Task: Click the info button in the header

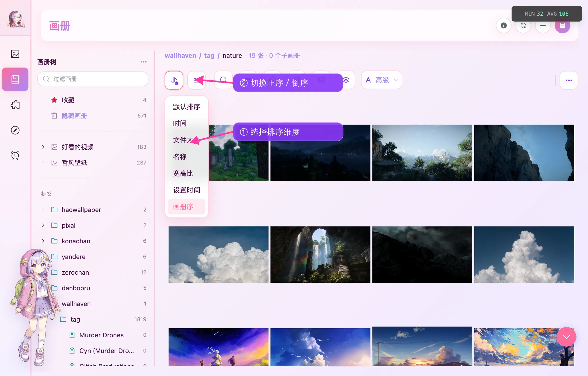Action: (x=503, y=25)
